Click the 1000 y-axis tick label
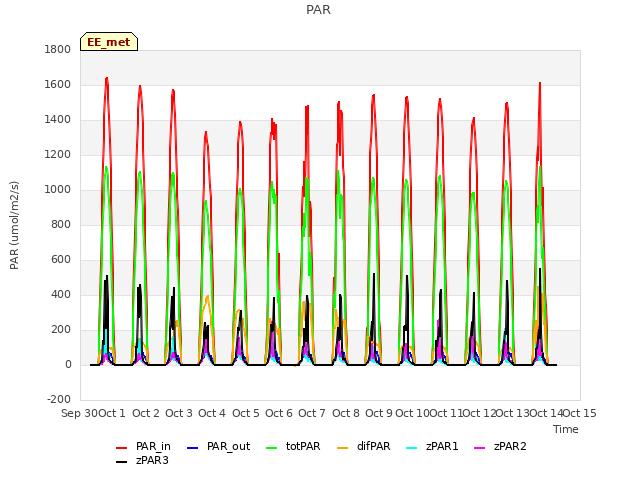The width and height of the screenshot is (640, 480). 58,190
